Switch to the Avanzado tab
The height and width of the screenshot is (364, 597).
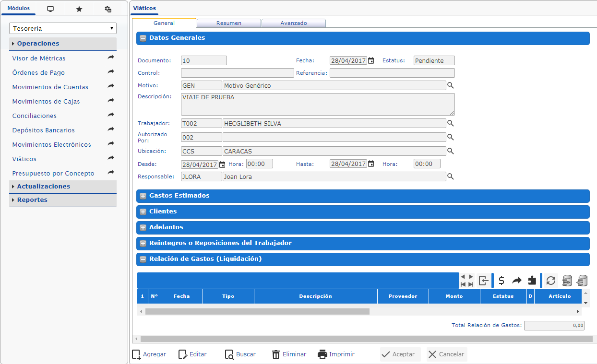[294, 23]
